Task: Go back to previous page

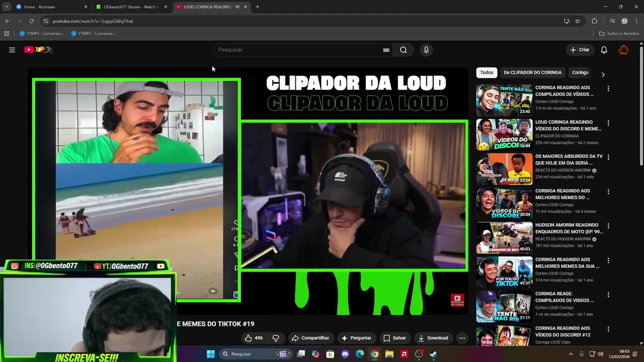Action: [7, 21]
